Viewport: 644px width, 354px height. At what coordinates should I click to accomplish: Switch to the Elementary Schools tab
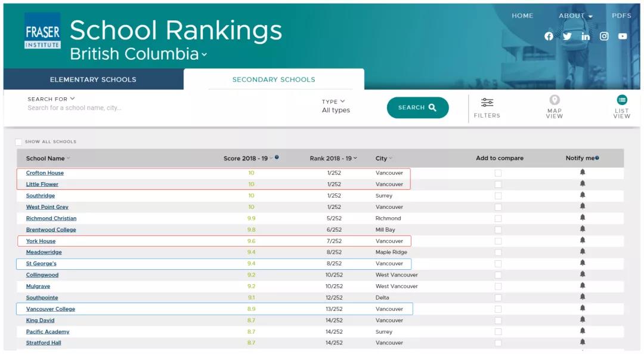[93, 79]
